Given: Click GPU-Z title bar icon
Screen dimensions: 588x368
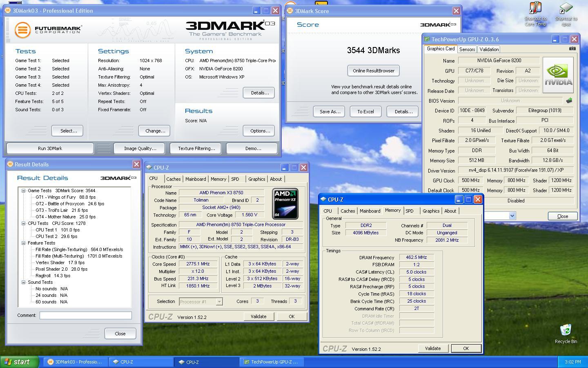Looking at the screenshot, I should (x=427, y=39).
